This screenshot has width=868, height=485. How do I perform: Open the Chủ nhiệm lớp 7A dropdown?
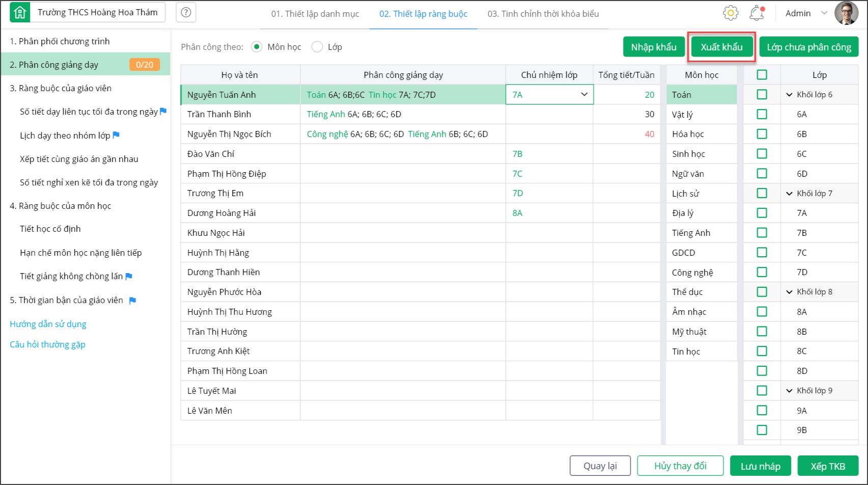tap(584, 94)
